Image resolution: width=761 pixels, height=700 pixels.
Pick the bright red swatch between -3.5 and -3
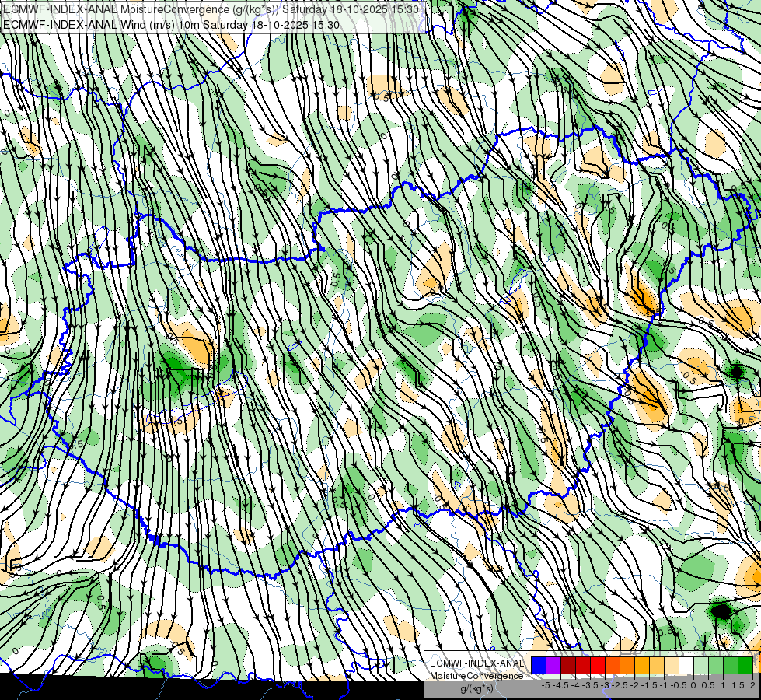(x=598, y=665)
